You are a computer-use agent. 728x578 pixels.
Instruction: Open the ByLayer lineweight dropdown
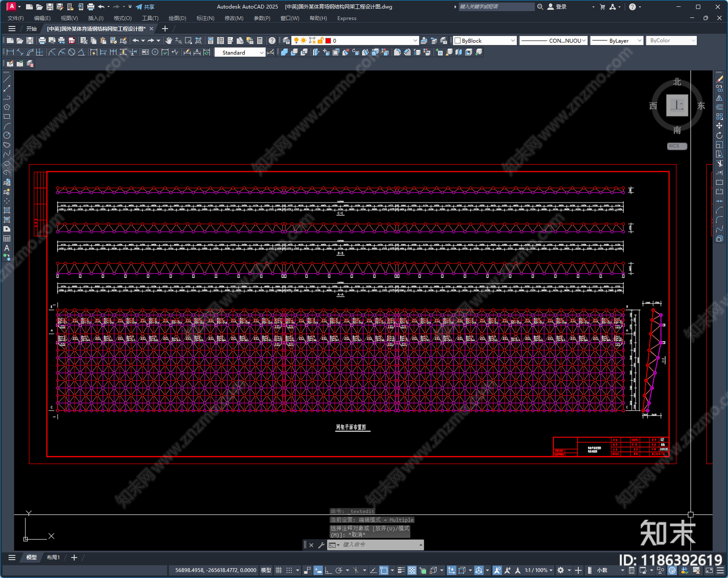[617, 41]
